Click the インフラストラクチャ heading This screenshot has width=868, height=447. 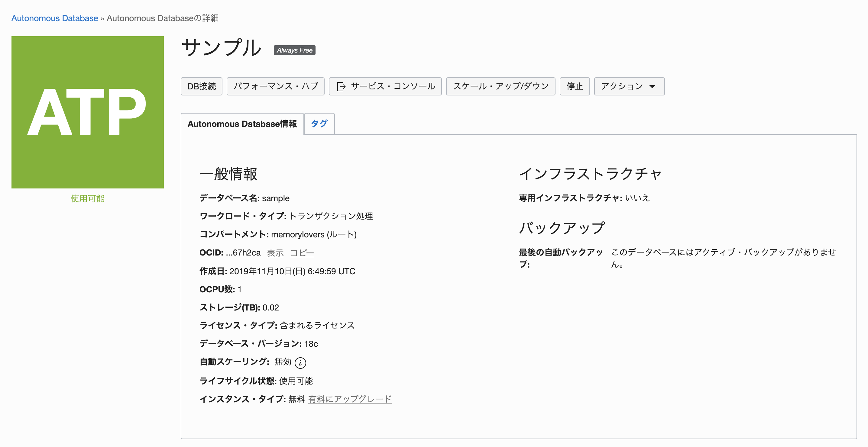click(590, 174)
